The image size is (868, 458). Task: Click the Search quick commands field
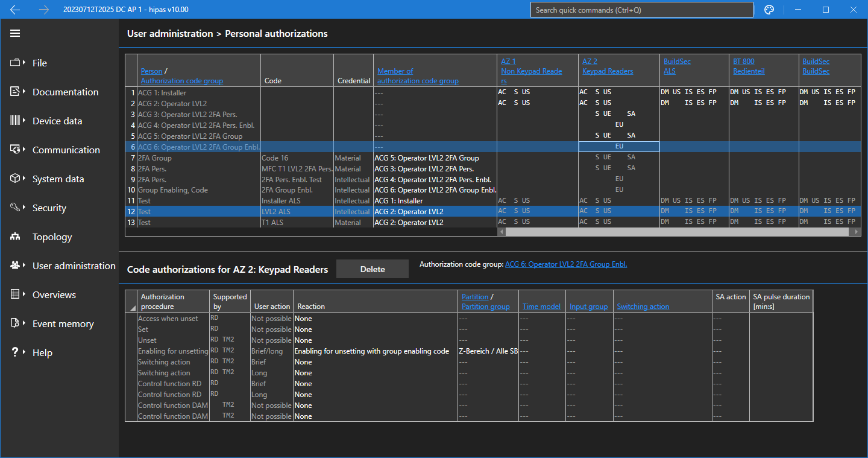pyautogui.click(x=641, y=10)
